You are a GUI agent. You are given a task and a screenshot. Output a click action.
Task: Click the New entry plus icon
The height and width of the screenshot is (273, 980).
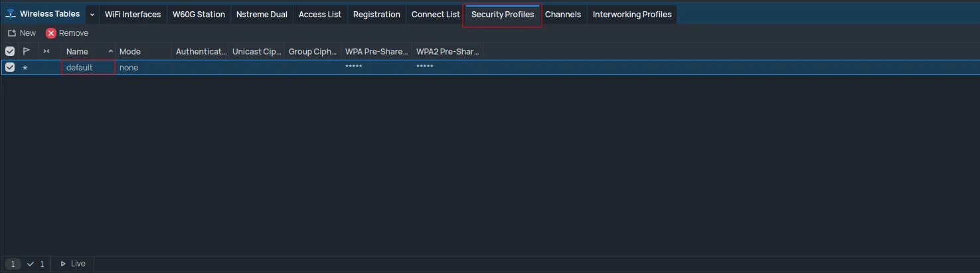[x=12, y=33]
